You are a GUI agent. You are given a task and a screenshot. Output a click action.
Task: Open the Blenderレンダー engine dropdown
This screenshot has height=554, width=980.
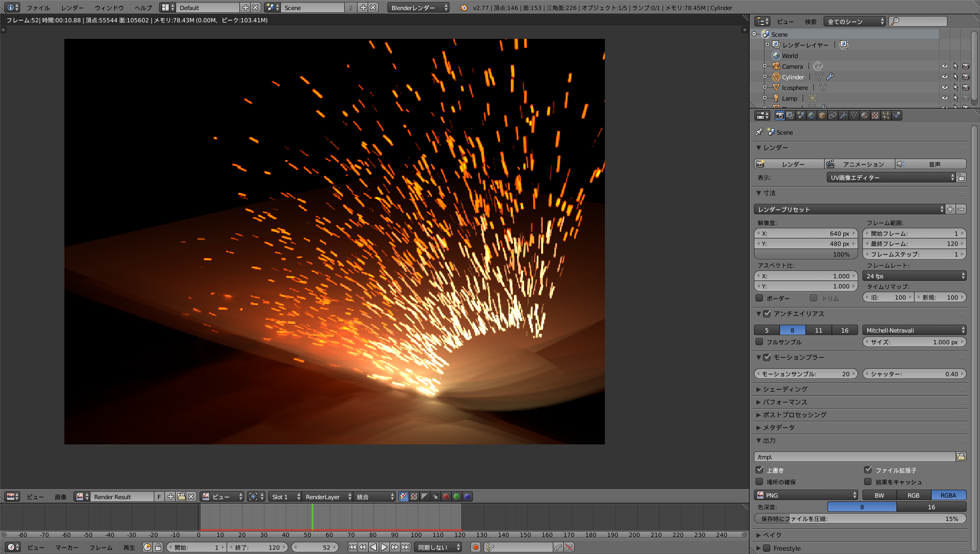[418, 7]
